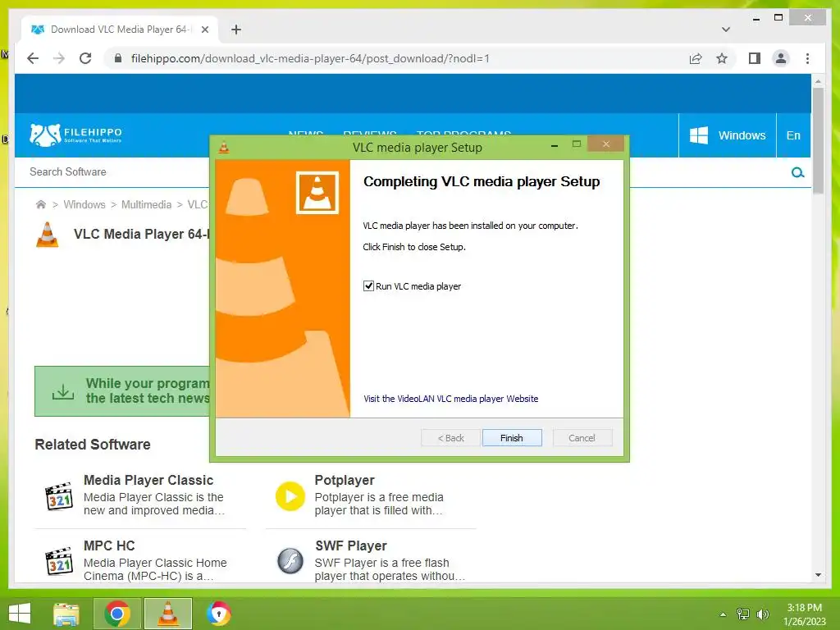This screenshot has width=840, height=630.
Task: Click the Chrome taskbar icon
Action: point(117,614)
